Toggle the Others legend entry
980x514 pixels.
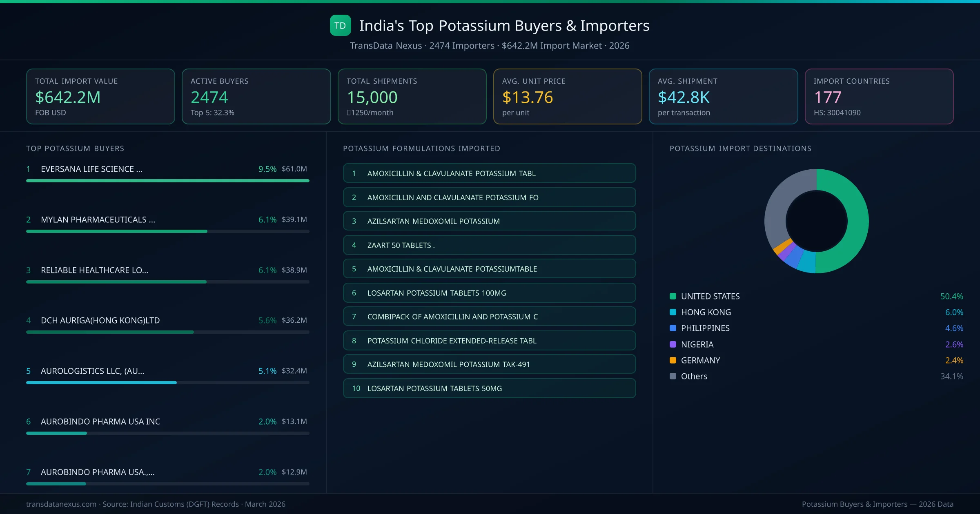(693, 376)
